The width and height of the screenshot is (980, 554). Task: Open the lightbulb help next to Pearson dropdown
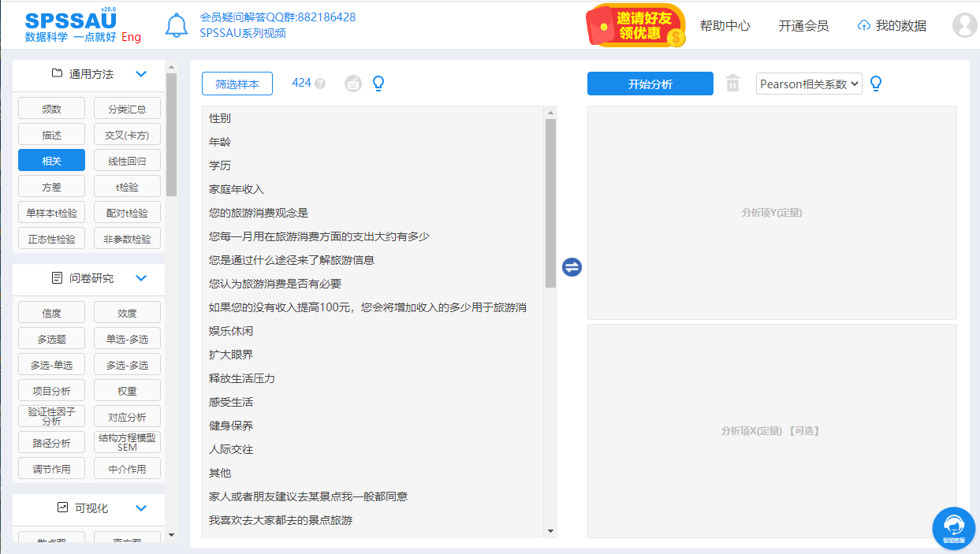[x=876, y=83]
